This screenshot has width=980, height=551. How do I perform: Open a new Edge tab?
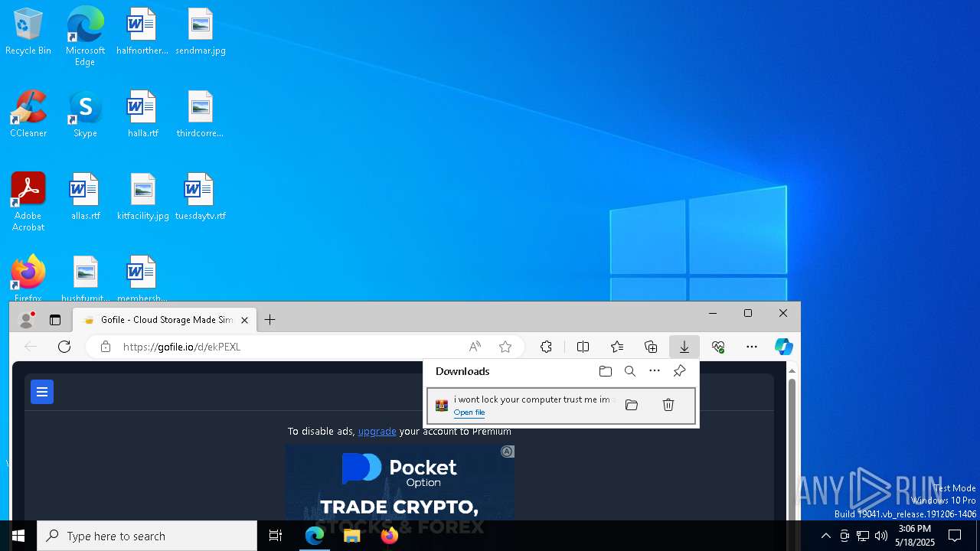269,320
